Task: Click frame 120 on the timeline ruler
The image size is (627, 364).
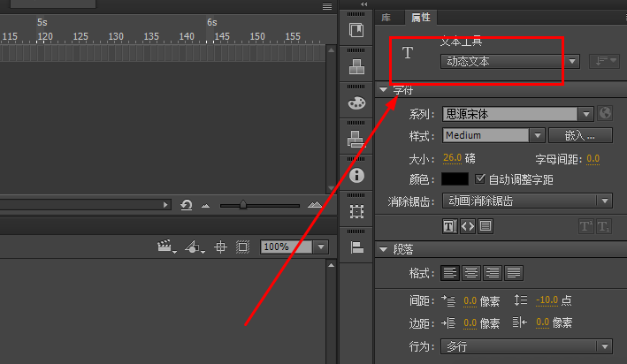Action: point(45,37)
